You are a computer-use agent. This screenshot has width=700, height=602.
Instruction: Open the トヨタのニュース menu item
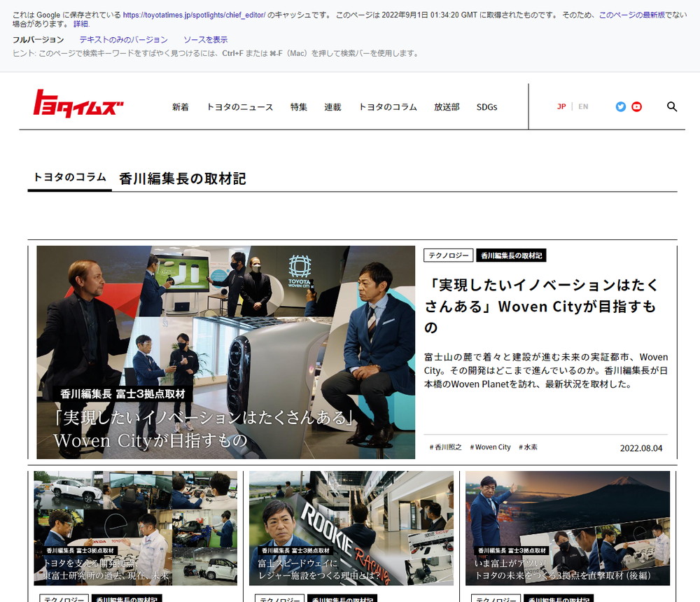tap(239, 107)
